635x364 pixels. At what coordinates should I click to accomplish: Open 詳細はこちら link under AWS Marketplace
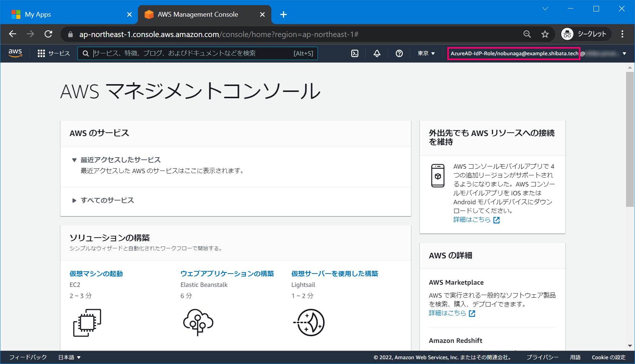coord(447,313)
